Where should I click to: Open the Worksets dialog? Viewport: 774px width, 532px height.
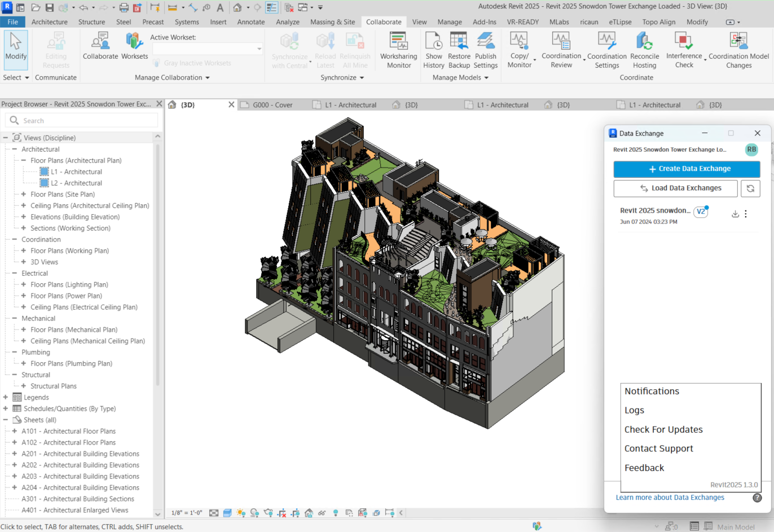coord(134,42)
